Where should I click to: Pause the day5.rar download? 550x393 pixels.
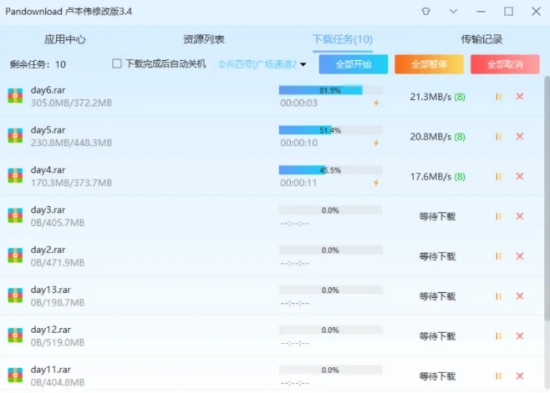click(498, 136)
